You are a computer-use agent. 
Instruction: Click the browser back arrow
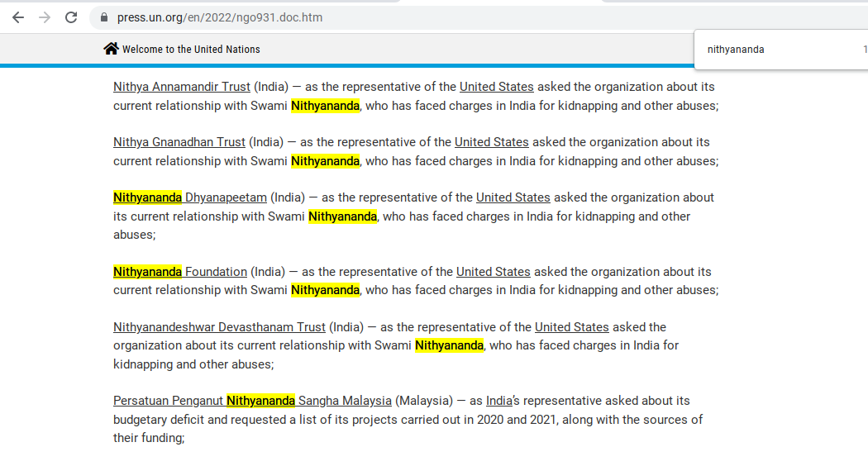[x=18, y=17]
